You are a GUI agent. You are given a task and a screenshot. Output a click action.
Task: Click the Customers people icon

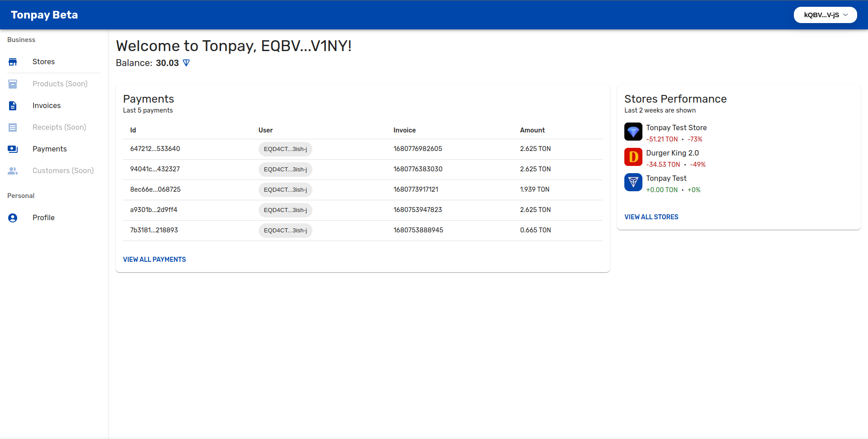tap(13, 170)
